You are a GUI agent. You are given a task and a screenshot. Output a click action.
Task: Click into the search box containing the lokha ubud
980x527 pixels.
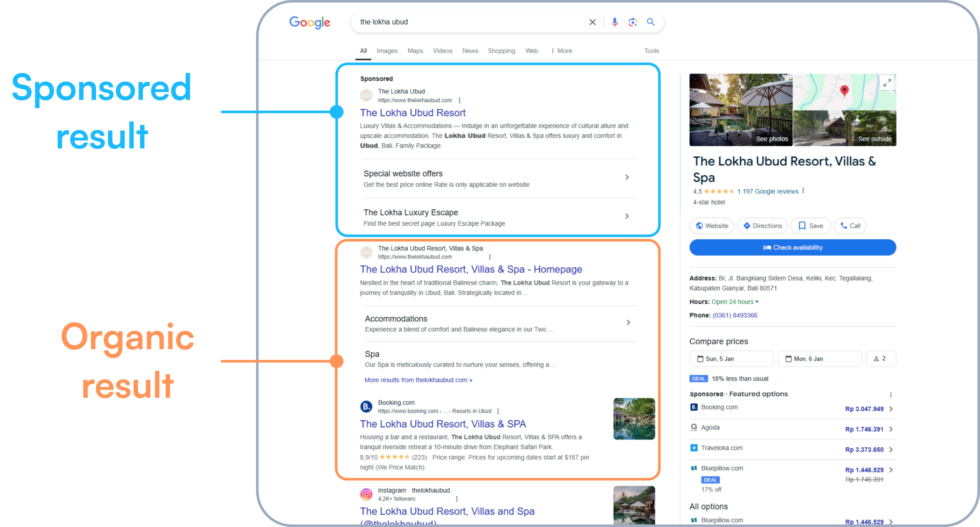click(472, 22)
